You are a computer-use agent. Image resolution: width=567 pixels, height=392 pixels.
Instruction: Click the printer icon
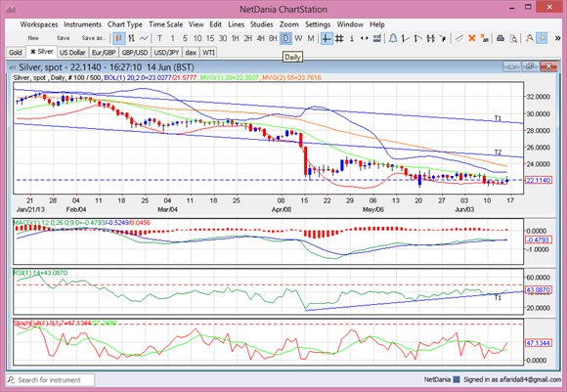point(501,38)
